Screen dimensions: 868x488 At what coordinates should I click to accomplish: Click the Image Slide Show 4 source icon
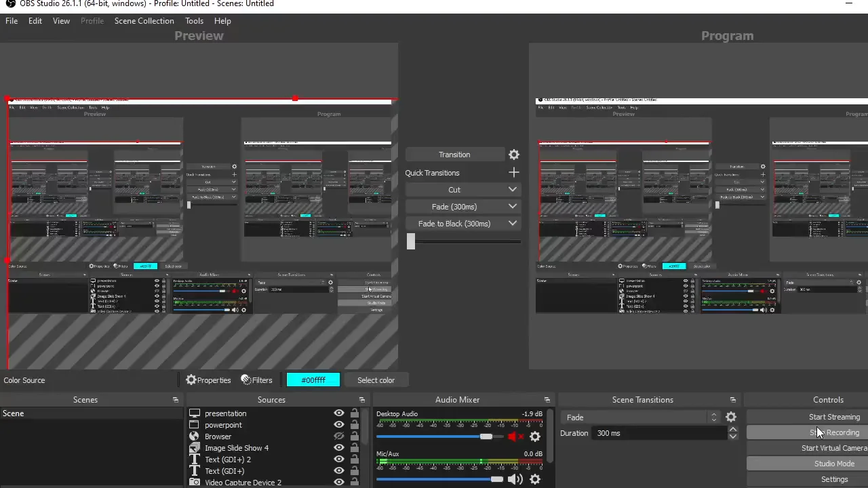(195, 448)
